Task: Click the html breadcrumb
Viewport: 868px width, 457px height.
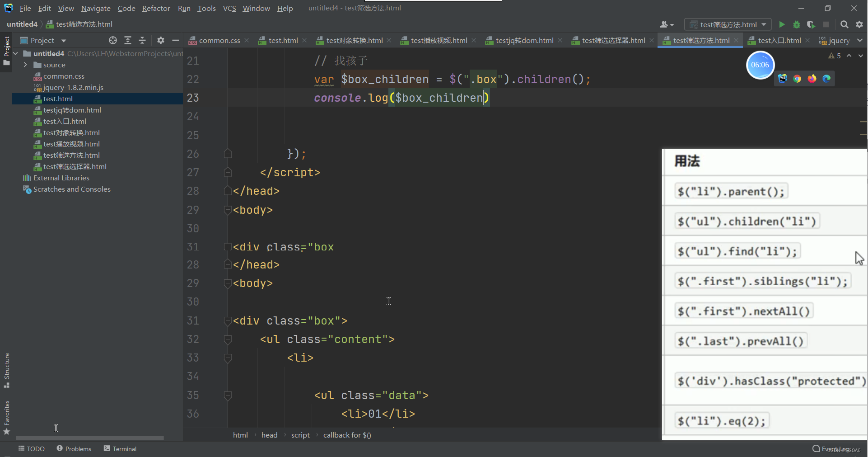Action: 240,435
